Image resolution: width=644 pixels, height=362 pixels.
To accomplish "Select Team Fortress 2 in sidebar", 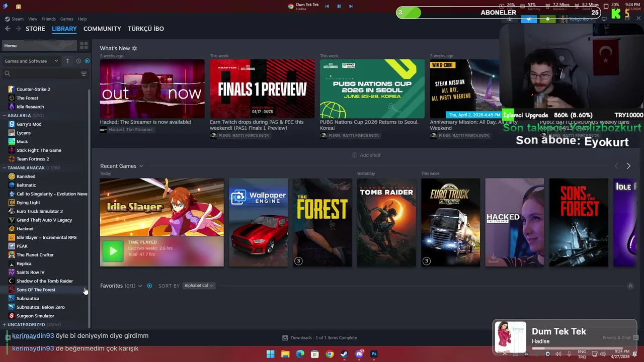I will [33, 159].
